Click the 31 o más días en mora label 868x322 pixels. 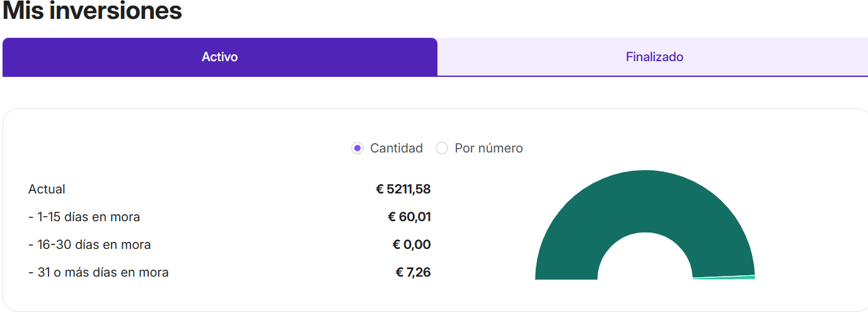coord(98,273)
